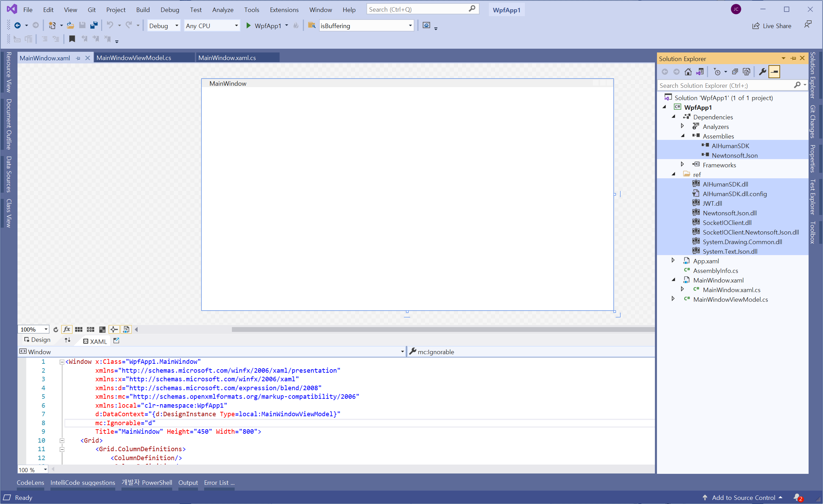Collapse the Dependencies tree node
Screen dimensions: 823x504
[x=673, y=117]
